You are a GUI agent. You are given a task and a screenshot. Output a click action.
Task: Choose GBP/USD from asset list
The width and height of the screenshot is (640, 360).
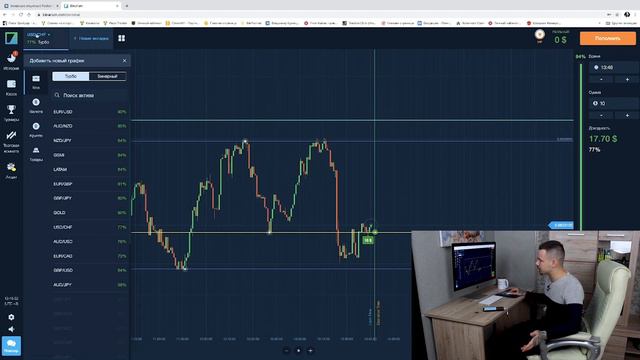90,270
